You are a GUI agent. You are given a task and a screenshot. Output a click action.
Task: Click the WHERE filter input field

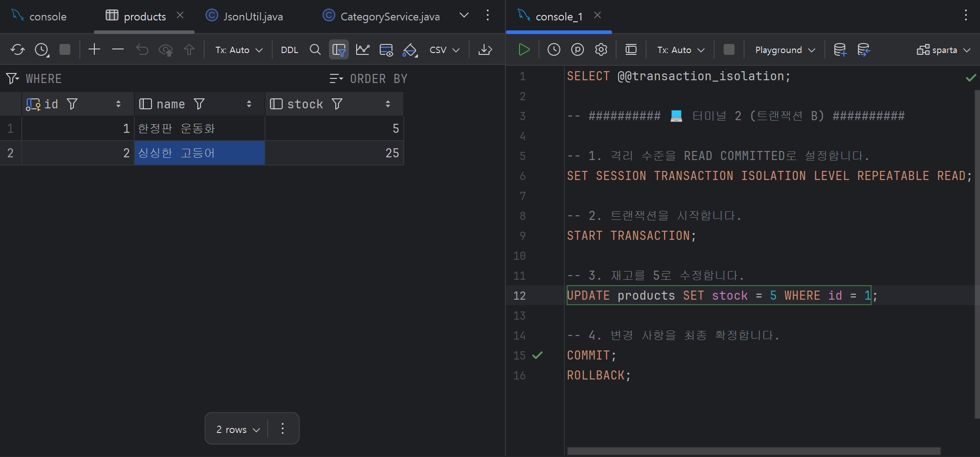coord(172,78)
